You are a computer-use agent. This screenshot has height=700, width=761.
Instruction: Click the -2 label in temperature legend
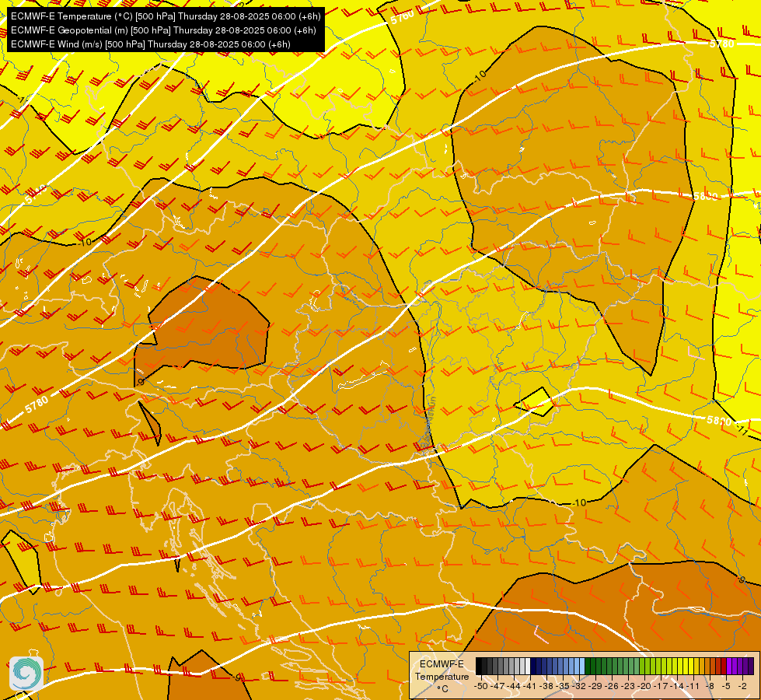coord(742,686)
